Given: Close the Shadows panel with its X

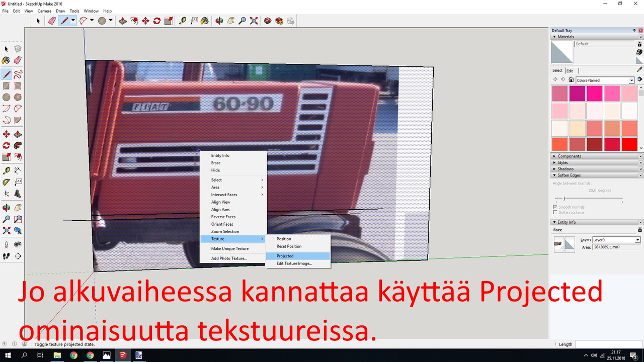Looking at the screenshot, I should (x=640, y=169).
